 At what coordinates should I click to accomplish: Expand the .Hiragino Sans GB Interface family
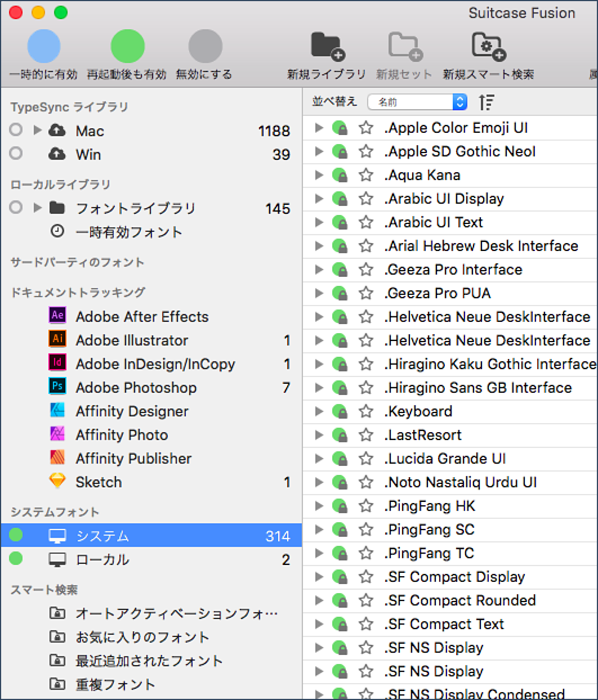point(319,388)
